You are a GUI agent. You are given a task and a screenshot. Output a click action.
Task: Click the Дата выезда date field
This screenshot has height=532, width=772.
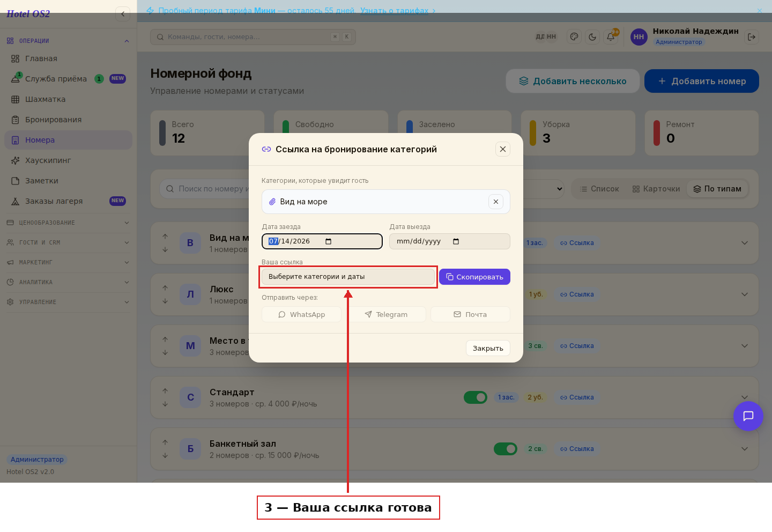click(x=449, y=241)
